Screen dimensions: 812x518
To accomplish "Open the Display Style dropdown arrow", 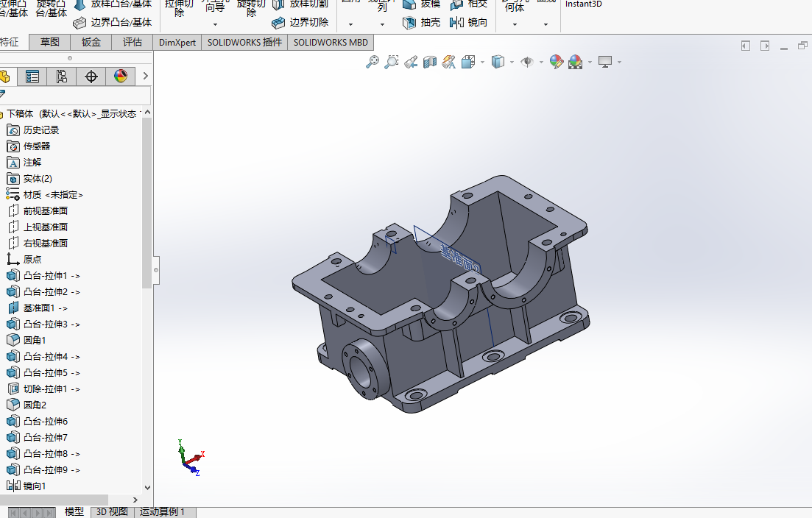I will (x=512, y=63).
